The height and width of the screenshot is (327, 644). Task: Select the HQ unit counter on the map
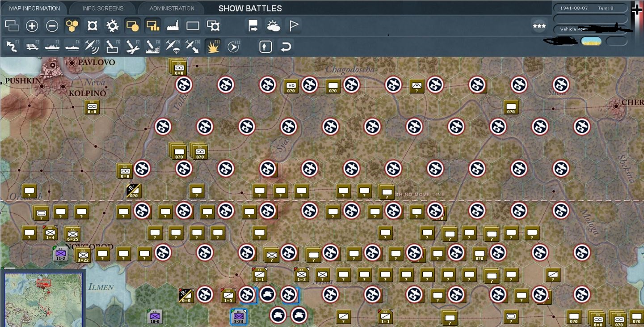tap(291, 86)
